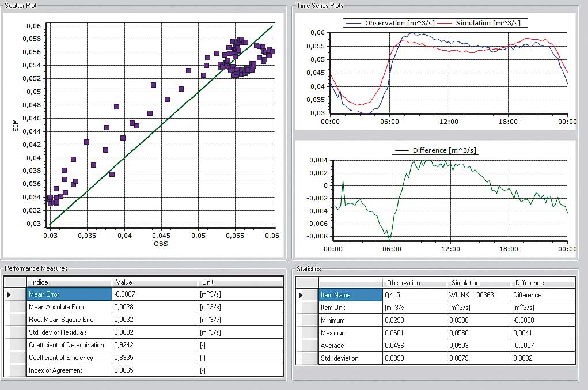Image resolution: width=588 pixels, height=390 pixels.
Task: Sort by the Indice column header
Action: (x=69, y=282)
